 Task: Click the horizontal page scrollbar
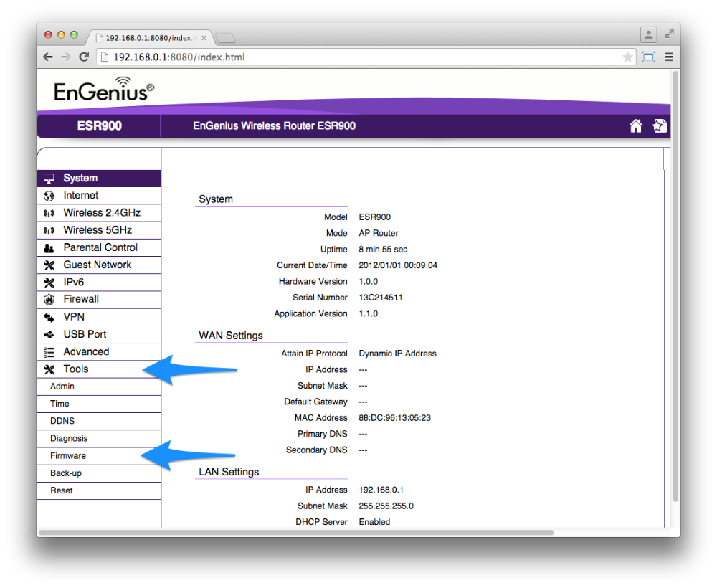pos(296,533)
